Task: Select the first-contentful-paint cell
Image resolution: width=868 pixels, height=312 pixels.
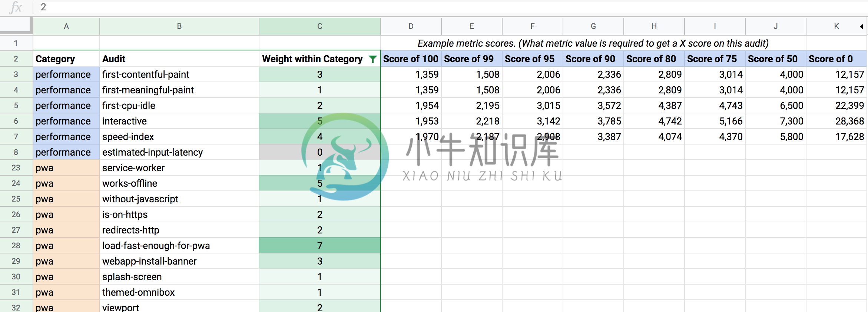Action: coord(179,74)
